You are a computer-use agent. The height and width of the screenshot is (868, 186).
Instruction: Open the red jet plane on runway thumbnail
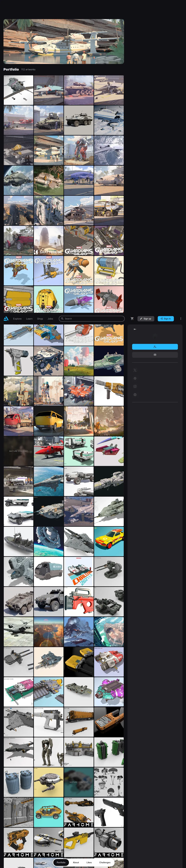(49, 451)
